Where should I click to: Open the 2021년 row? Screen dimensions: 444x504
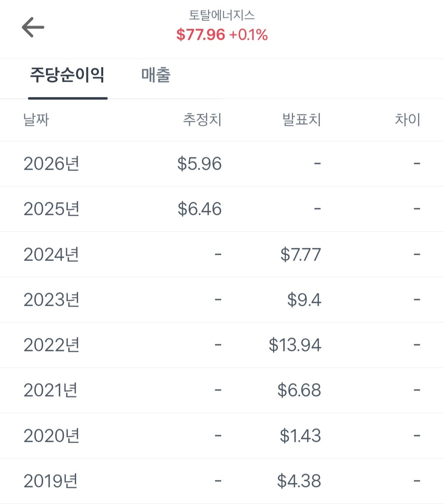click(x=222, y=391)
